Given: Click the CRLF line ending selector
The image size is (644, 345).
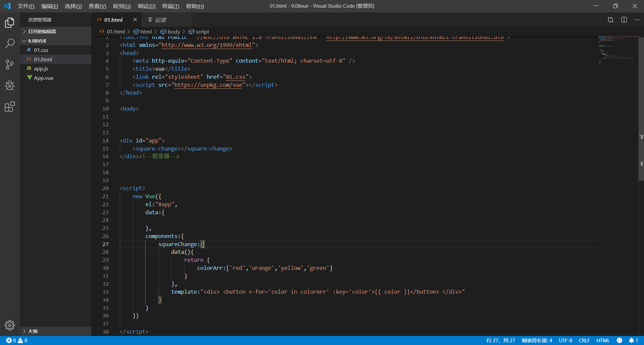Looking at the screenshot, I should (584, 340).
